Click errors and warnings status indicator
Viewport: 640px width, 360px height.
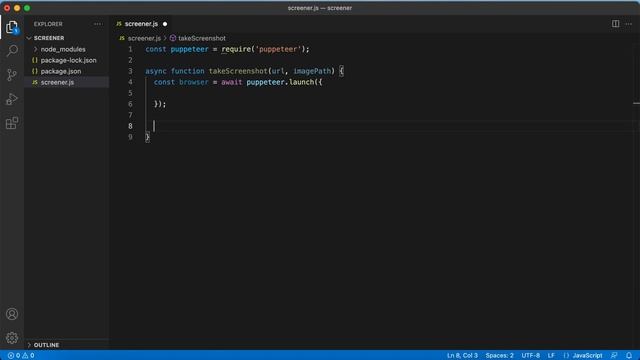(21, 356)
